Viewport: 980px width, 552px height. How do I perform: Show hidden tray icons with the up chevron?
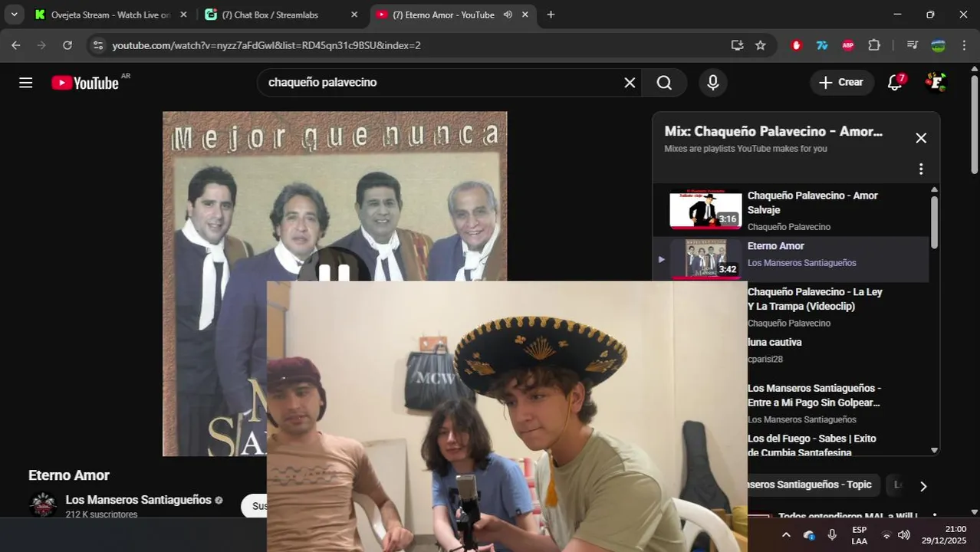coord(786,535)
